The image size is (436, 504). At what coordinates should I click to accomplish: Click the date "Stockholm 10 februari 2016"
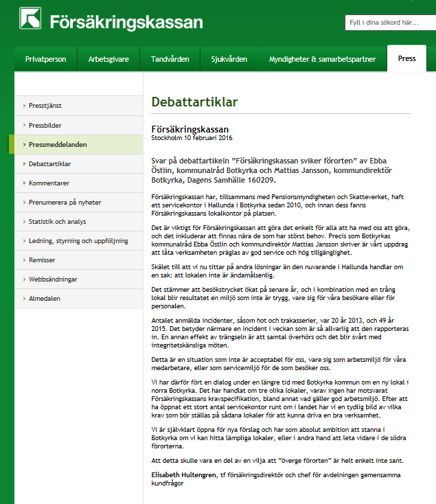tap(192, 138)
